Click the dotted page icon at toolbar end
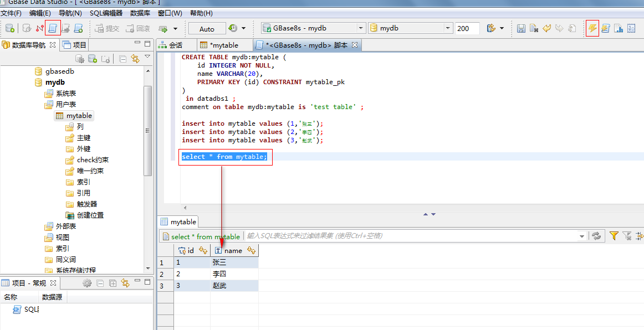This screenshot has width=644, height=330. 631,28
